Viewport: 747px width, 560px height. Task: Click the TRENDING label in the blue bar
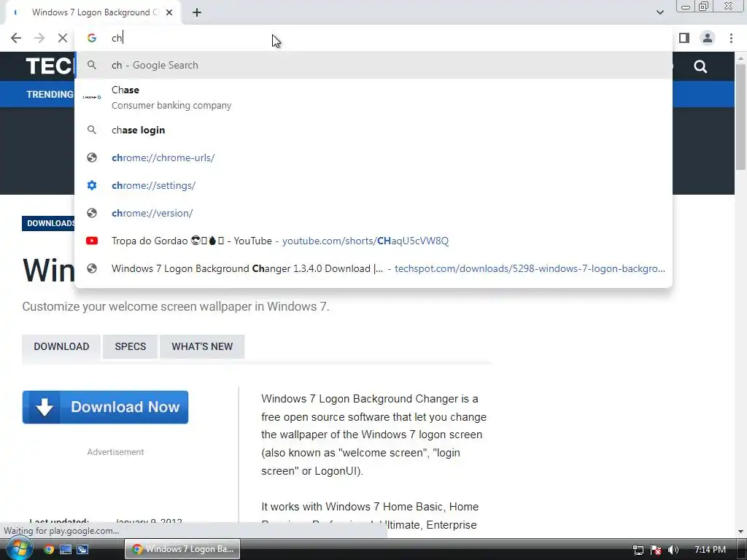(x=50, y=94)
